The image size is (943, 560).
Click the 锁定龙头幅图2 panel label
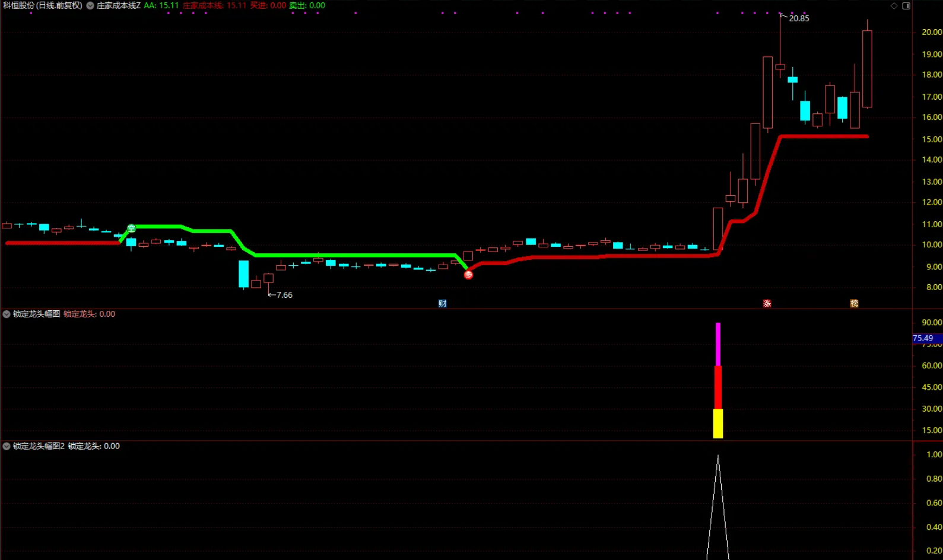pos(39,446)
